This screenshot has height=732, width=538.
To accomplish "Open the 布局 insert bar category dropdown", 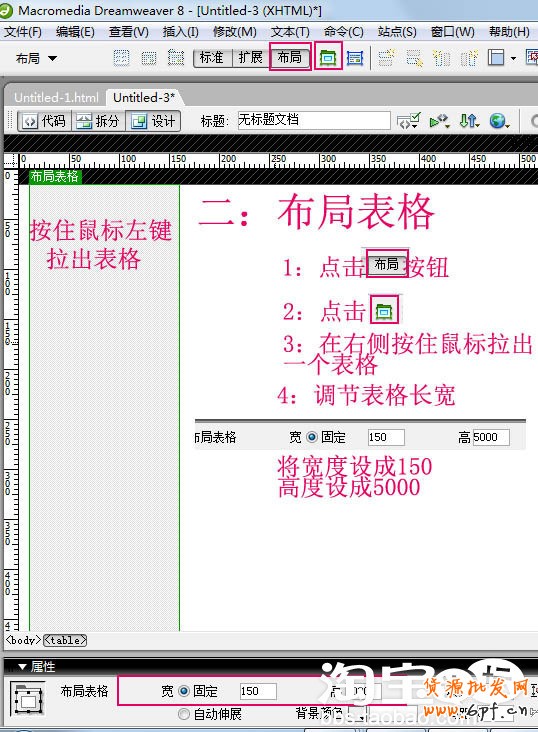I will [36, 58].
